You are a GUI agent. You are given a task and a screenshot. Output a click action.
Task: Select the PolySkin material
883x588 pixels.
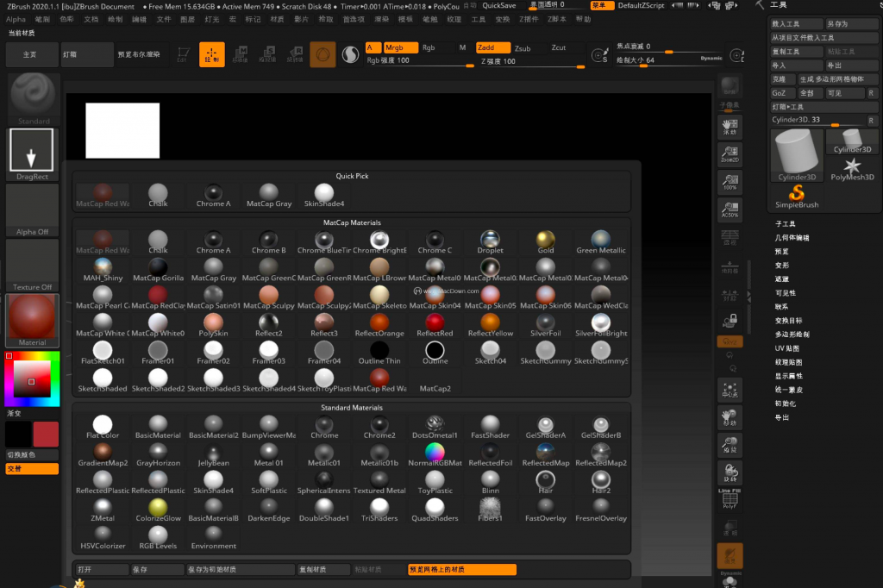(x=214, y=325)
